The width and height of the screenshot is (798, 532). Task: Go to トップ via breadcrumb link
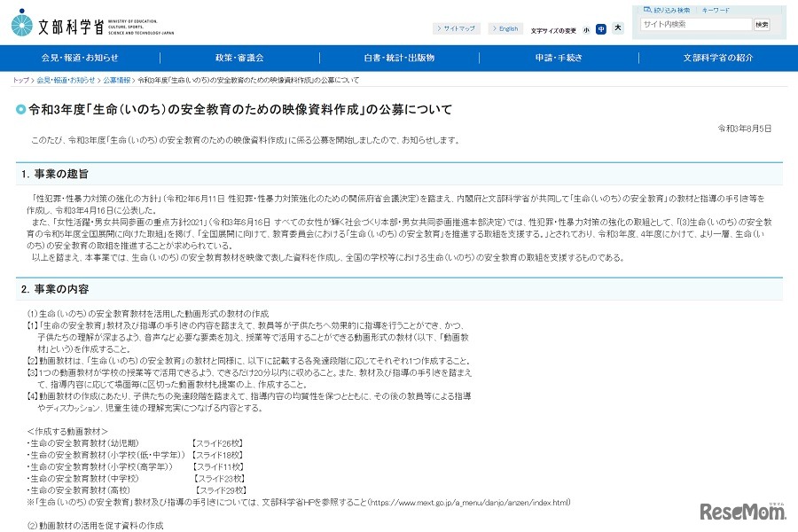point(20,78)
